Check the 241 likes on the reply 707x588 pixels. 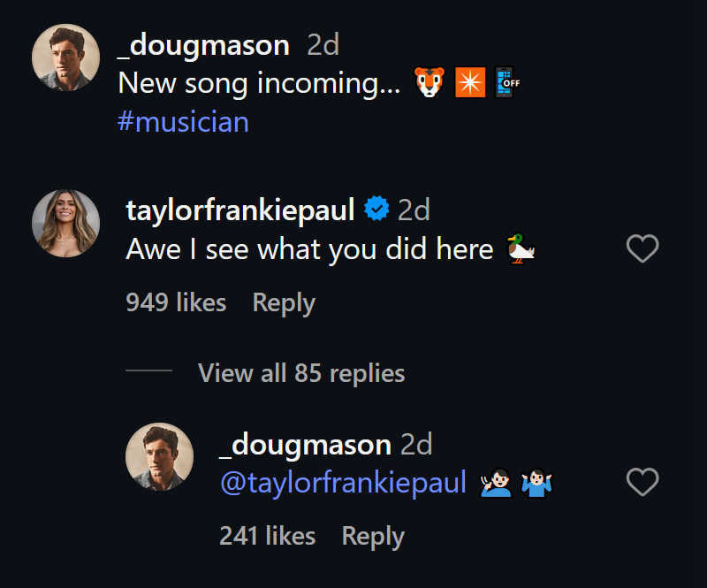(267, 536)
